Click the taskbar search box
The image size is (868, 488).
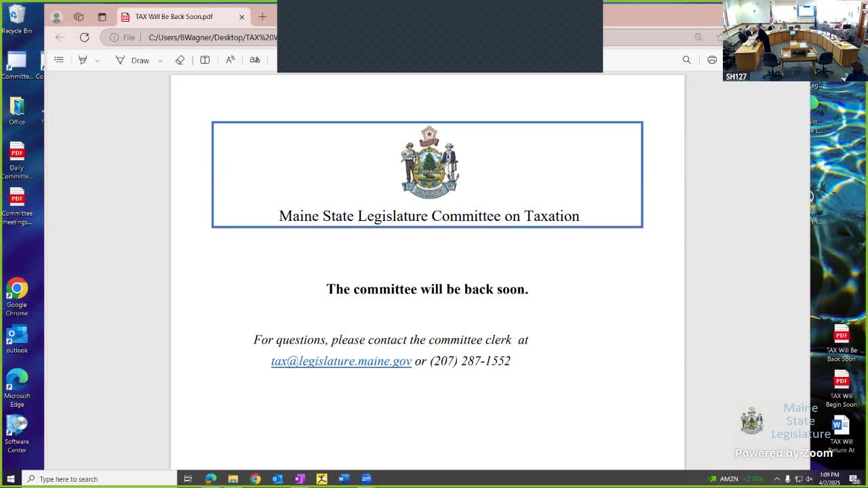[99, 479]
